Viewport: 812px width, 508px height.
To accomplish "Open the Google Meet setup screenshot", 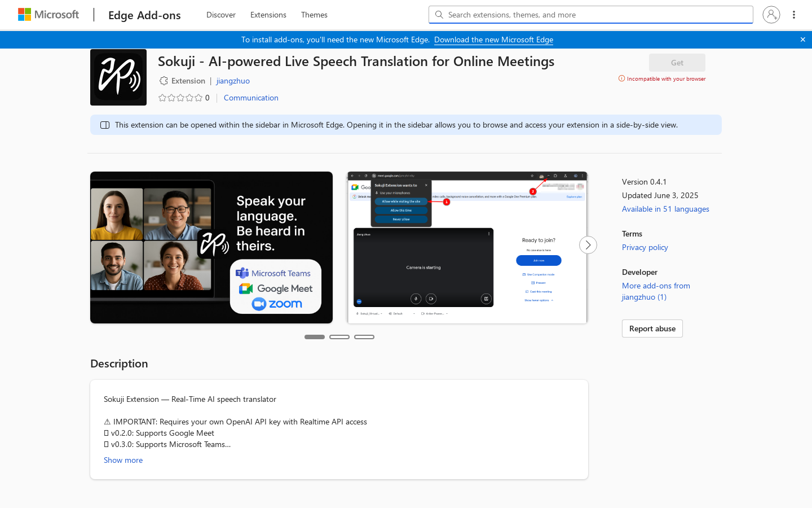I will (467, 247).
